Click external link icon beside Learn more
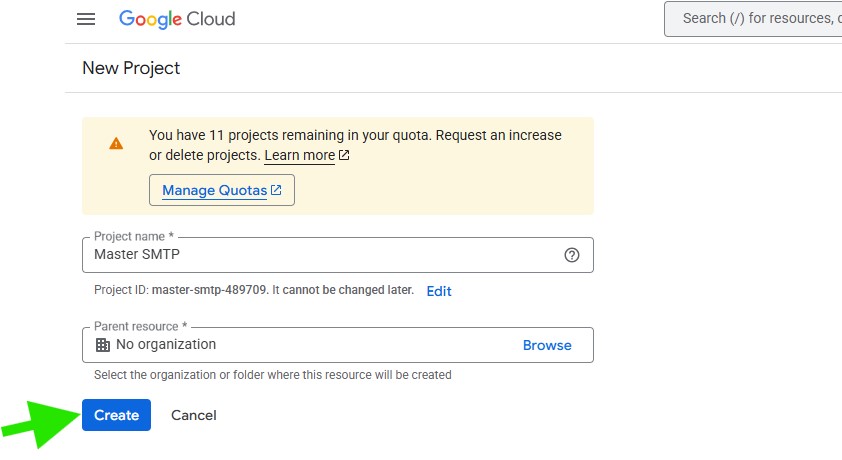This screenshot has width=842, height=460. coord(345,156)
